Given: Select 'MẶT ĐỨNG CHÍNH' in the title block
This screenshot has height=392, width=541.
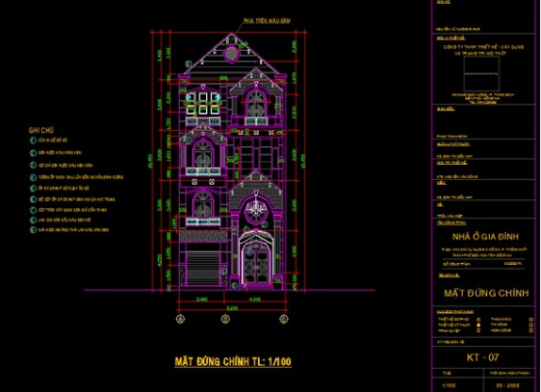Looking at the screenshot, I should point(486,294).
